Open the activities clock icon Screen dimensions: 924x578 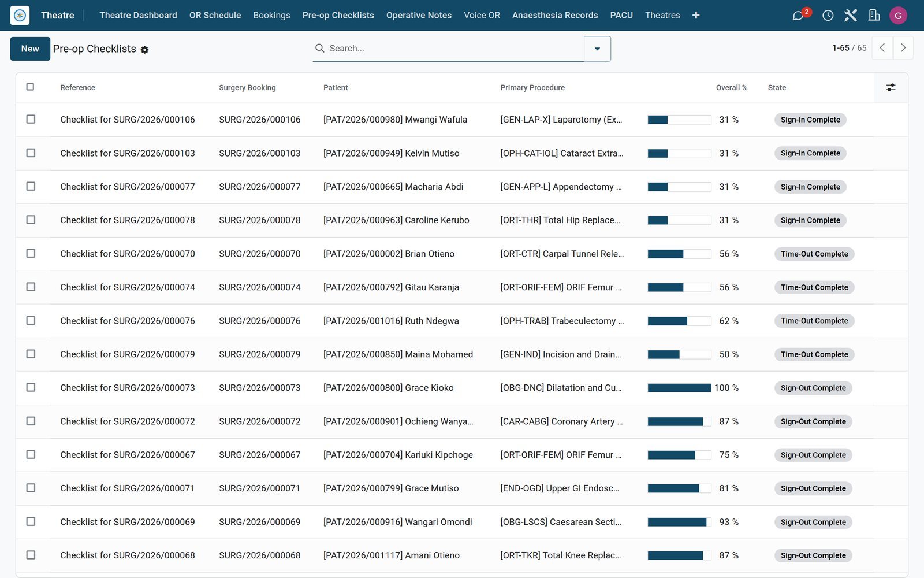(x=828, y=16)
